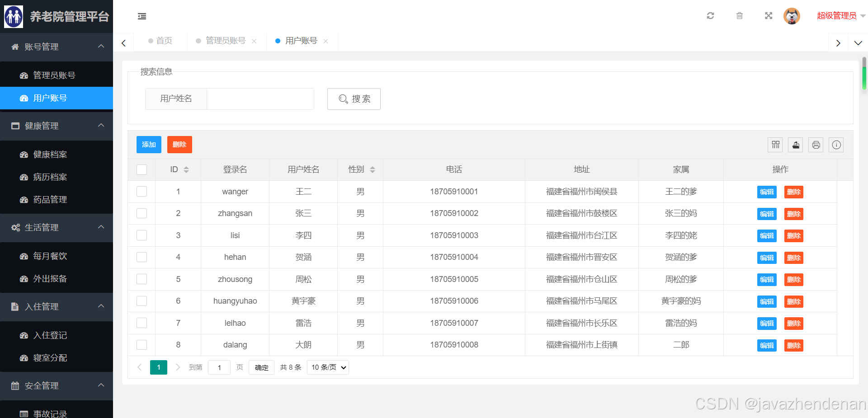Open the column filter grid icon

point(776,145)
